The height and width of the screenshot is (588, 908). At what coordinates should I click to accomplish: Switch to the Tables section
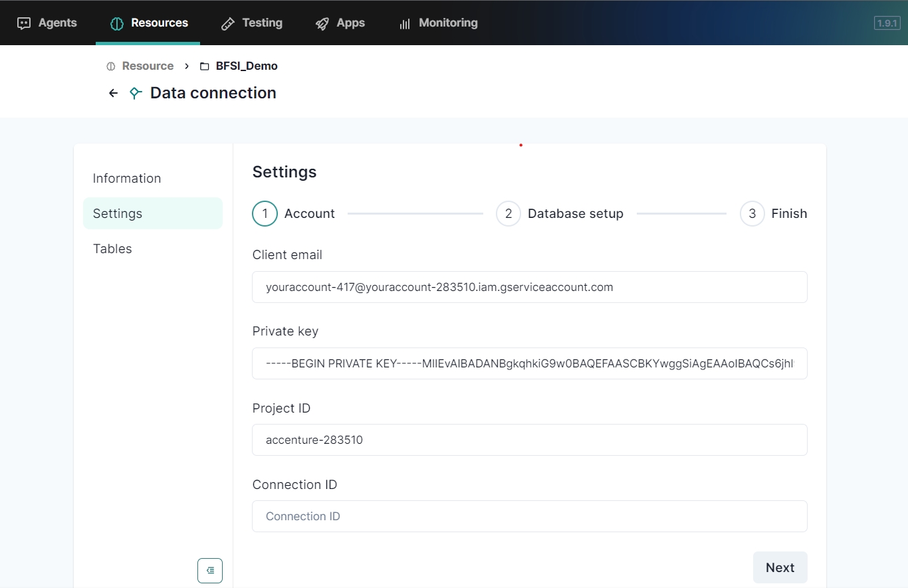tap(112, 248)
